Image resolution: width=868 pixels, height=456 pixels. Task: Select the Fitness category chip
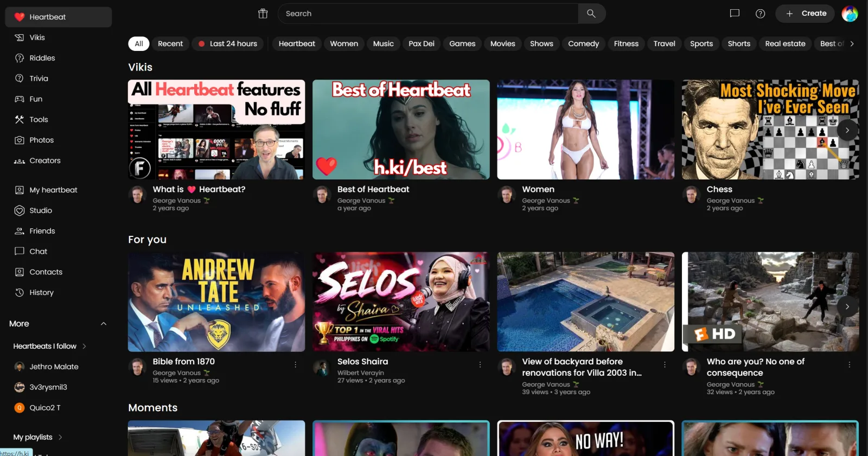626,43
